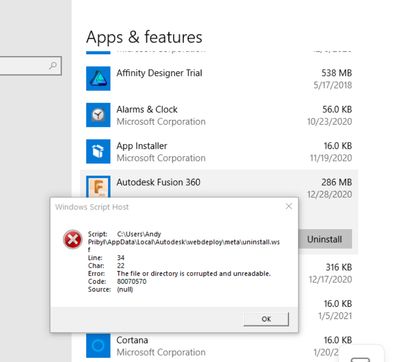The height and width of the screenshot is (362, 400).
Task: Click OK in Windows Script Host dialog
Action: click(266, 319)
